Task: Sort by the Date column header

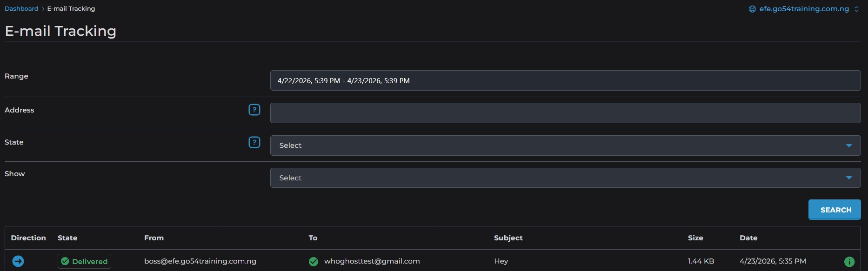Action: [x=748, y=238]
